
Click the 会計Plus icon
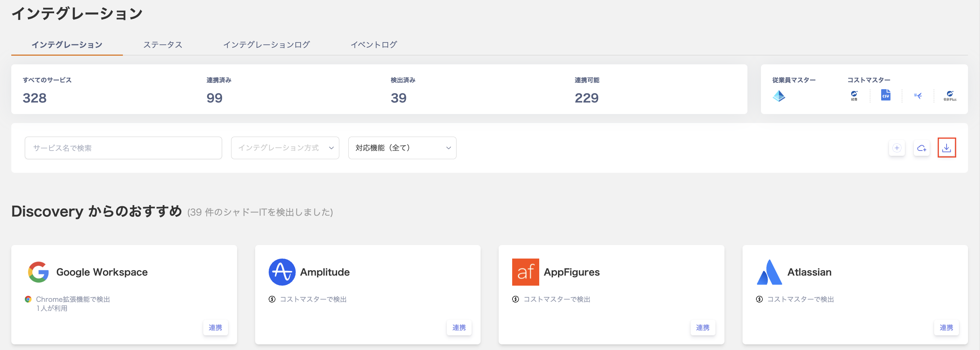point(950,95)
